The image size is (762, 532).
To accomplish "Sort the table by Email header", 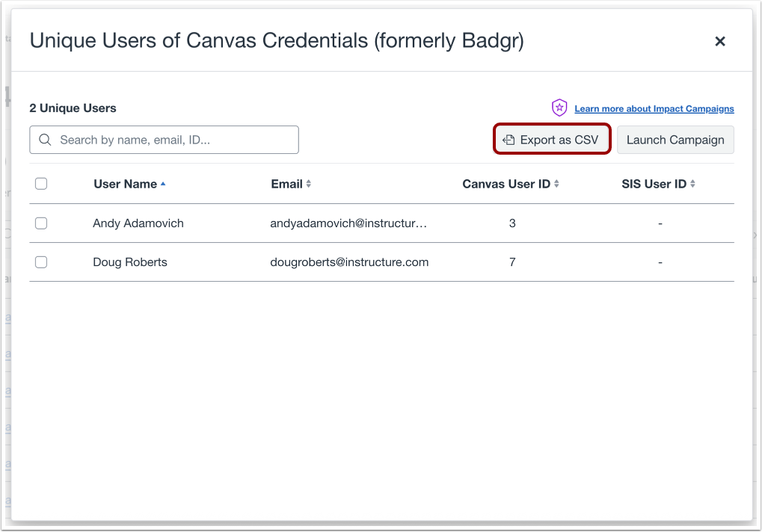I will [286, 184].
